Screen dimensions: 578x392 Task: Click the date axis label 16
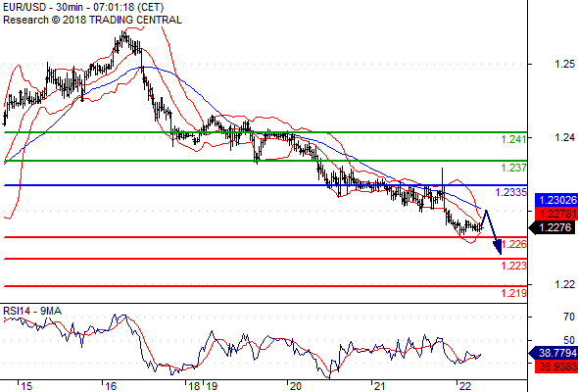pos(111,386)
